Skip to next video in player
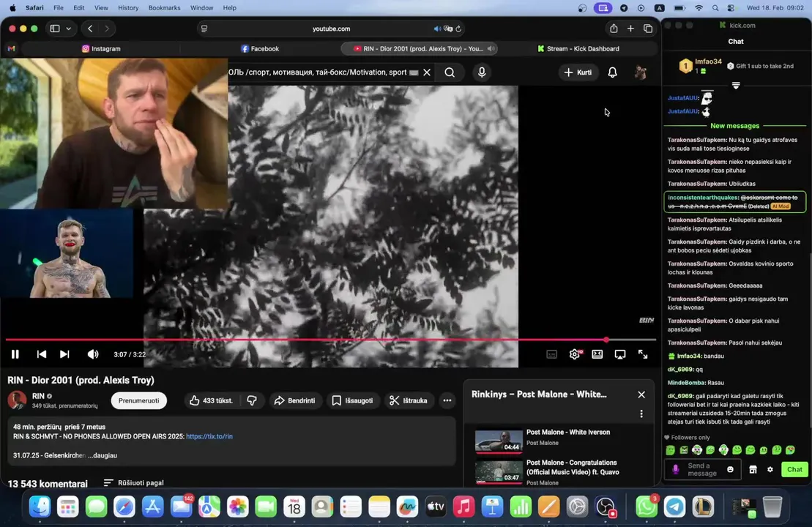Screen dimensions: 812x527 [64, 354]
